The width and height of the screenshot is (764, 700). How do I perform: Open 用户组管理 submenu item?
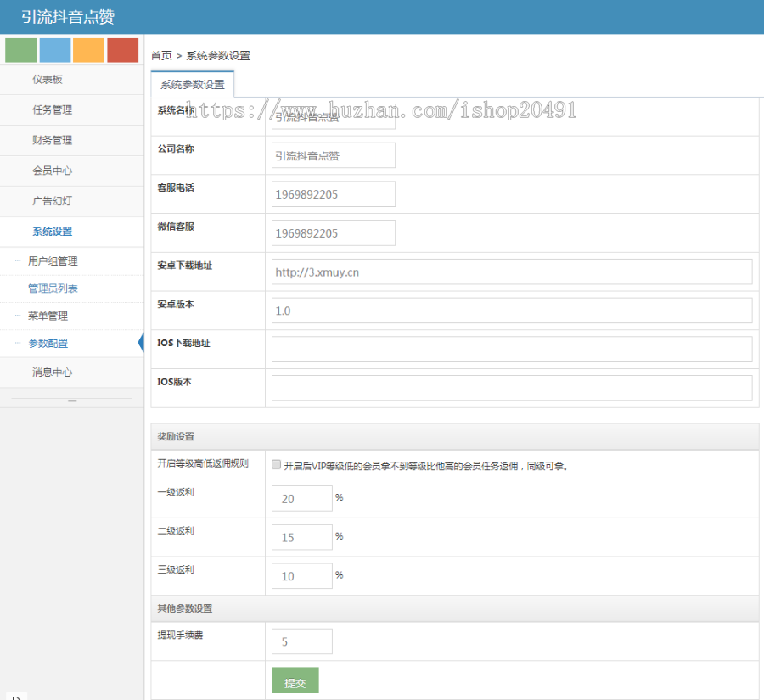53,261
